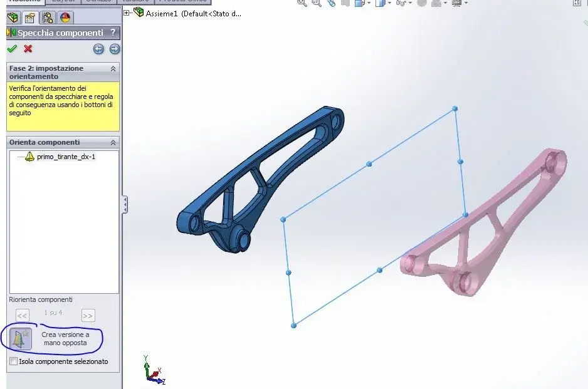Open the Apply Scene dropdown arrow
Viewport: 588px width, 389px height.
(445, 3)
